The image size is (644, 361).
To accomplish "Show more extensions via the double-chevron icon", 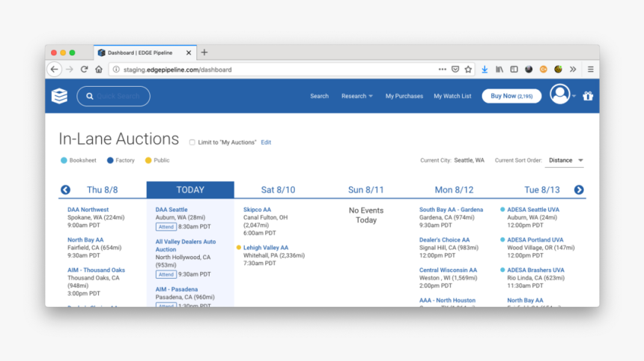I will pyautogui.click(x=573, y=70).
